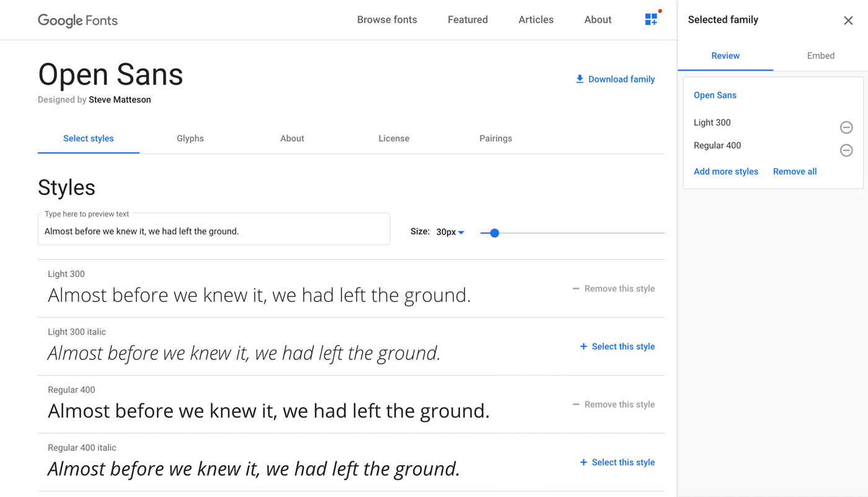Open the selected families grid icon
The height and width of the screenshot is (497, 868).
(651, 19)
